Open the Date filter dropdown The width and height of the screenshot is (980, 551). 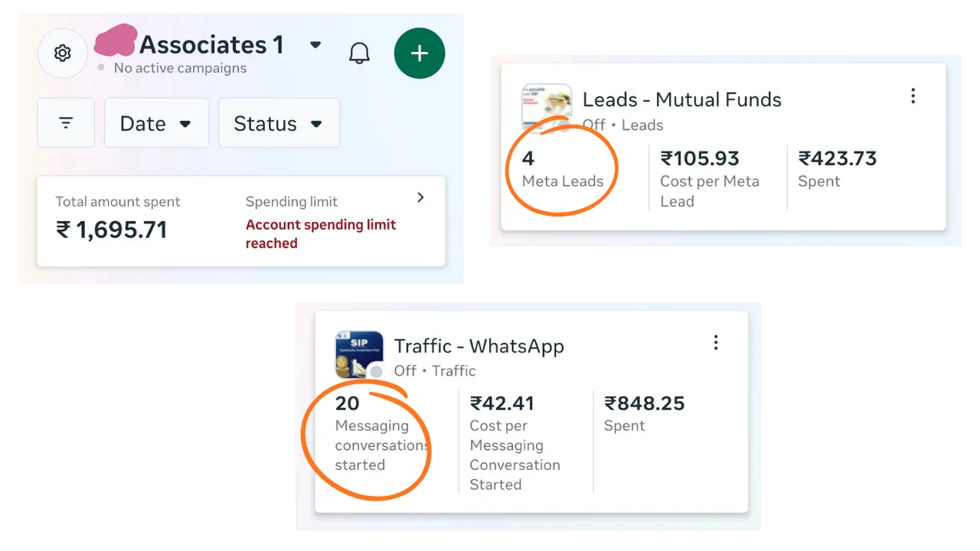point(156,123)
